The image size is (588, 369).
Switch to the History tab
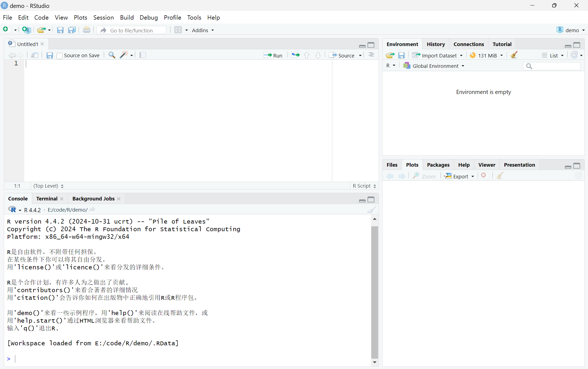[x=436, y=44]
